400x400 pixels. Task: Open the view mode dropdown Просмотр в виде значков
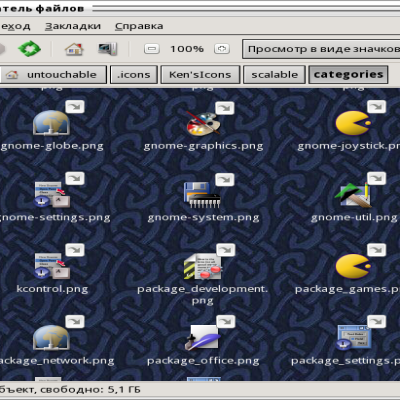pyautogui.click(x=321, y=49)
